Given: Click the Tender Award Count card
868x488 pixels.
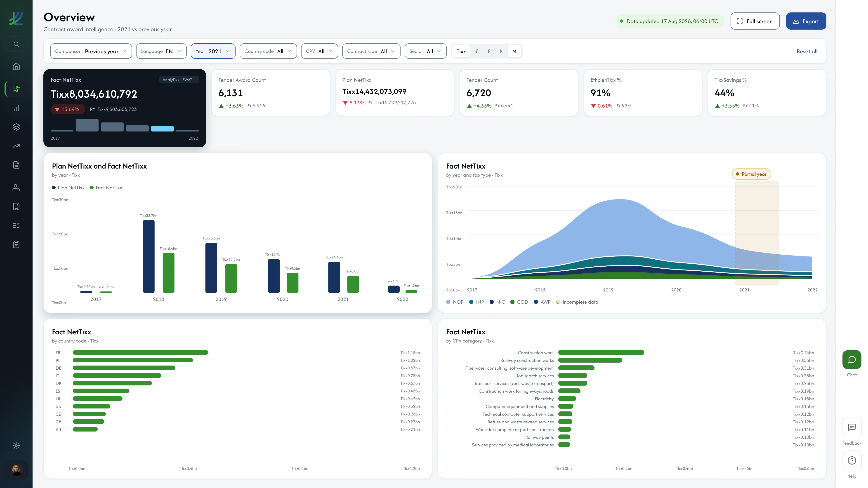Looking at the screenshot, I should pos(271,93).
